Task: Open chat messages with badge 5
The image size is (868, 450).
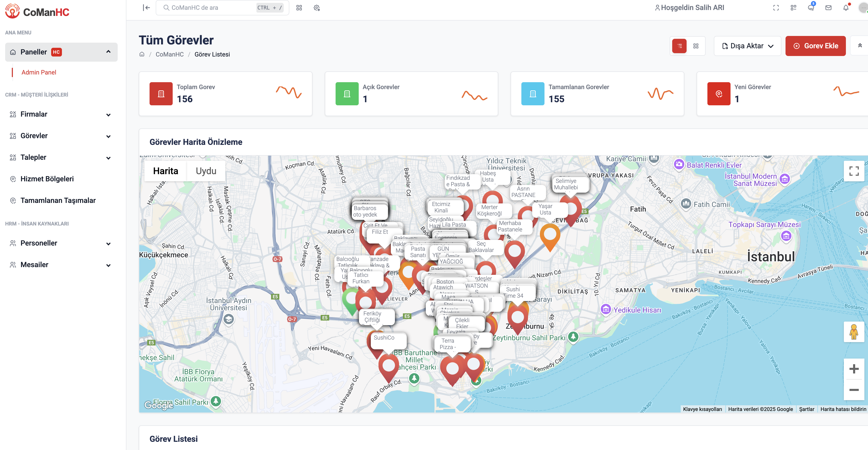Action: (x=811, y=7)
